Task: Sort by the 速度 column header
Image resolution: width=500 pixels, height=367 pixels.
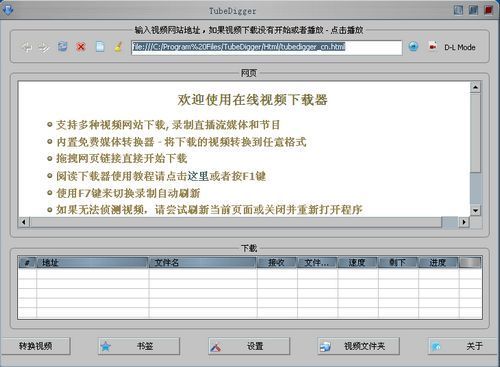Action: (358, 263)
